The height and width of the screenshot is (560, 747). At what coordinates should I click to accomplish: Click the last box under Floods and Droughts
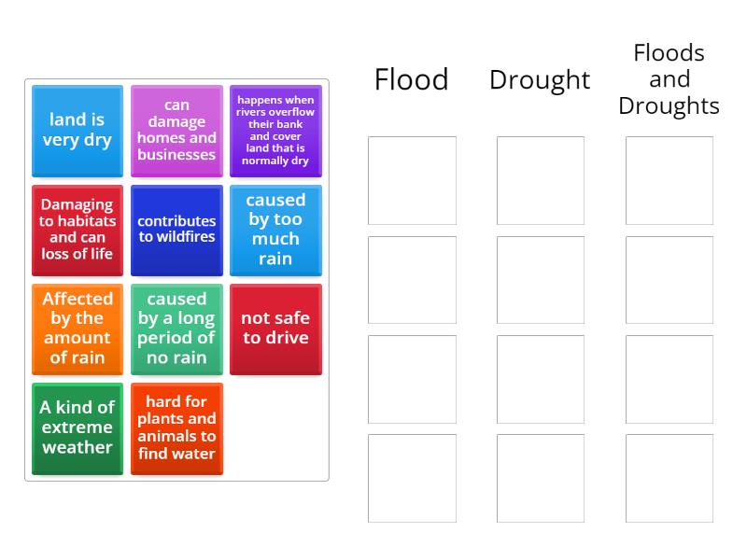point(669,478)
